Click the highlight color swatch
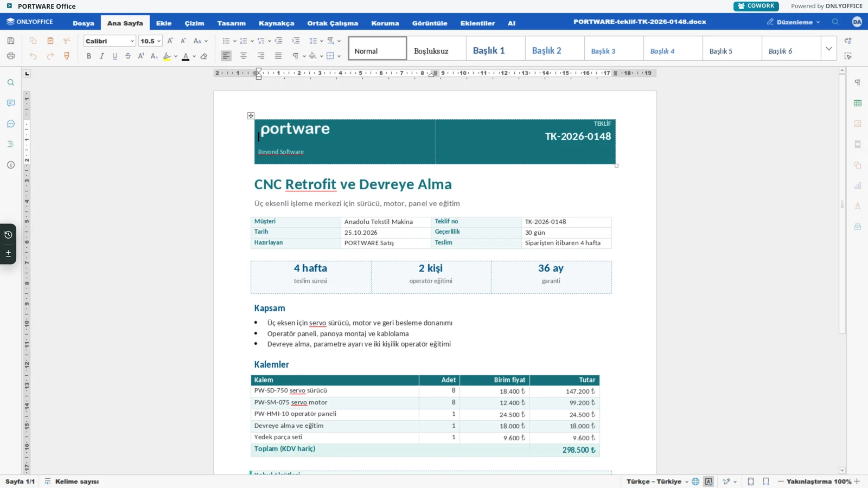 pos(167,56)
